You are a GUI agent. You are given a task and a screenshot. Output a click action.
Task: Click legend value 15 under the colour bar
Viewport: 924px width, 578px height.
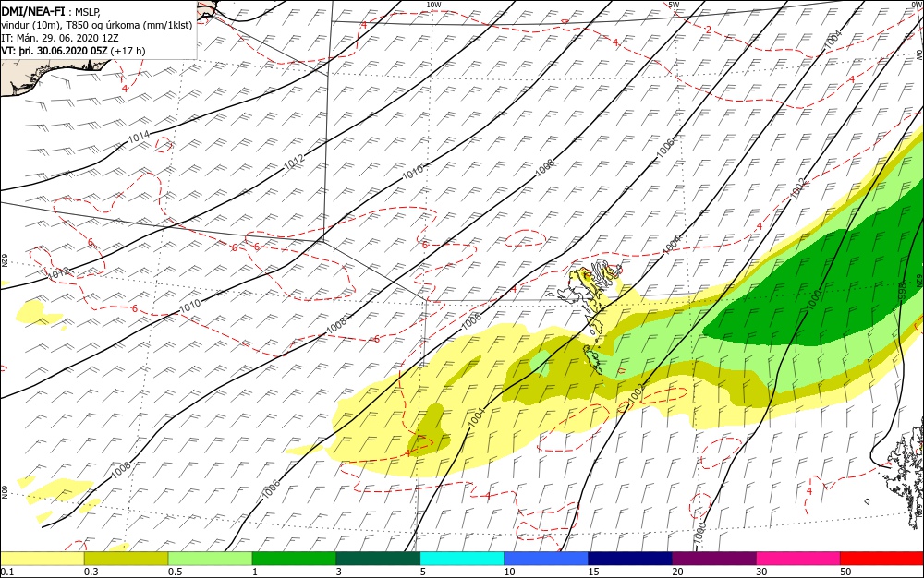[x=593, y=572]
